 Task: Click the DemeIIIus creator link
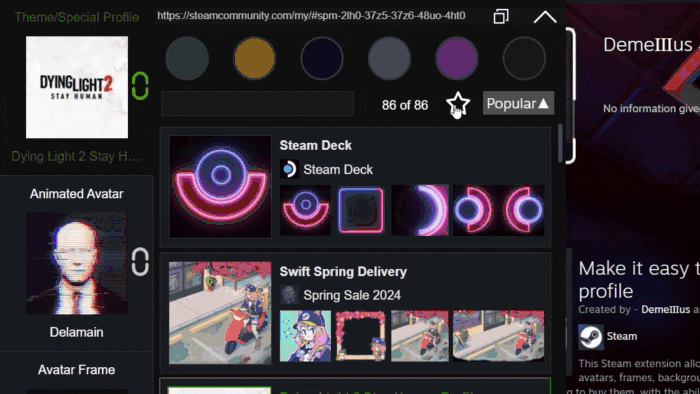pyautogui.click(x=666, y=309)
